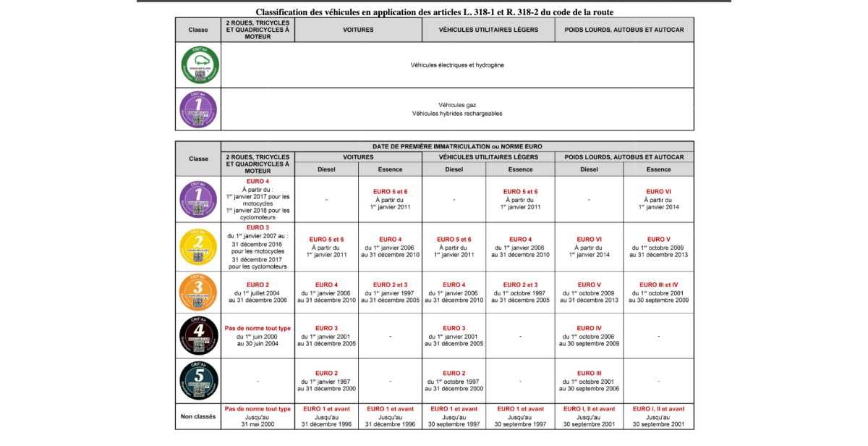Select the 'EURO V' cell under heavy vehicles Essence
The height and width of the screenshot is (446, 868).
pyautogui.click(x=658, y=239)
